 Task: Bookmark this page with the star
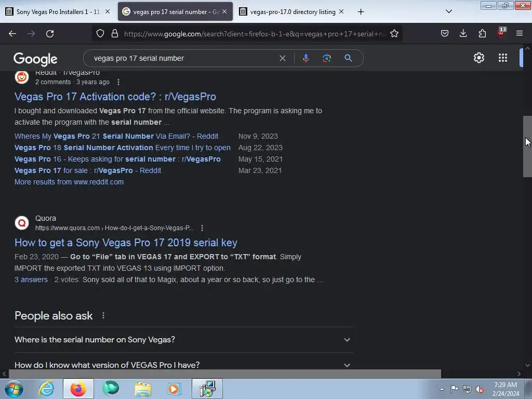coord(394,34)
